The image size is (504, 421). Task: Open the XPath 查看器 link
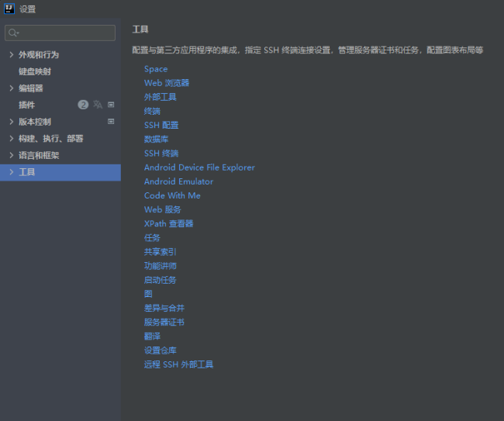[x=168, y=223]
